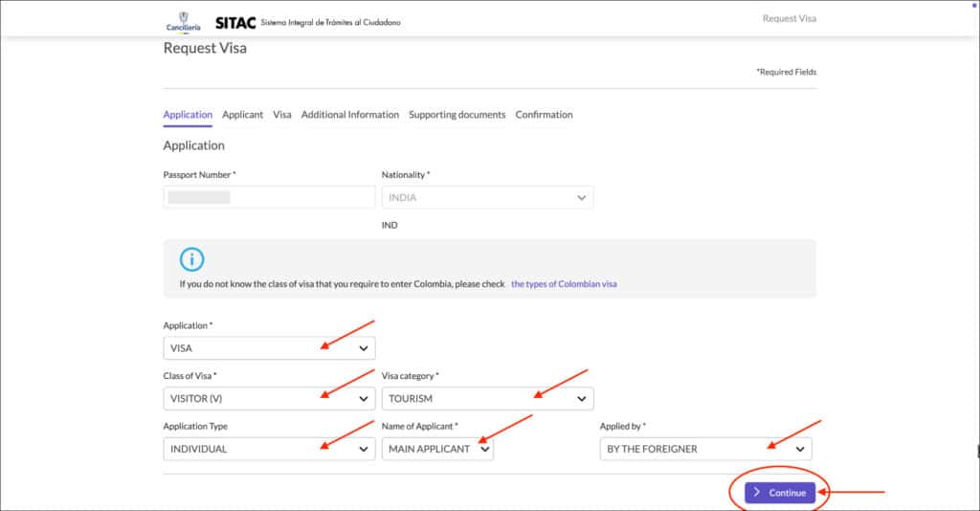Open the Applied by dropdown
The width and height of the screenshot is (980, 511).
(705, 449)
